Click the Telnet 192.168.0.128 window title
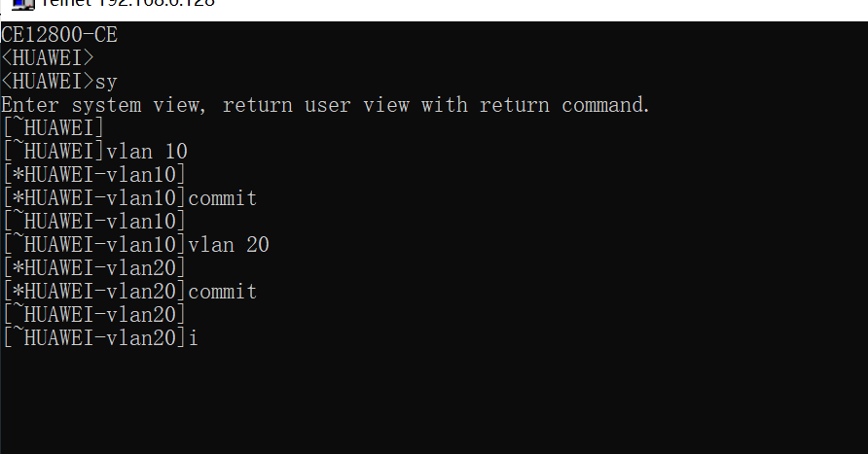 tap(127, 3)
